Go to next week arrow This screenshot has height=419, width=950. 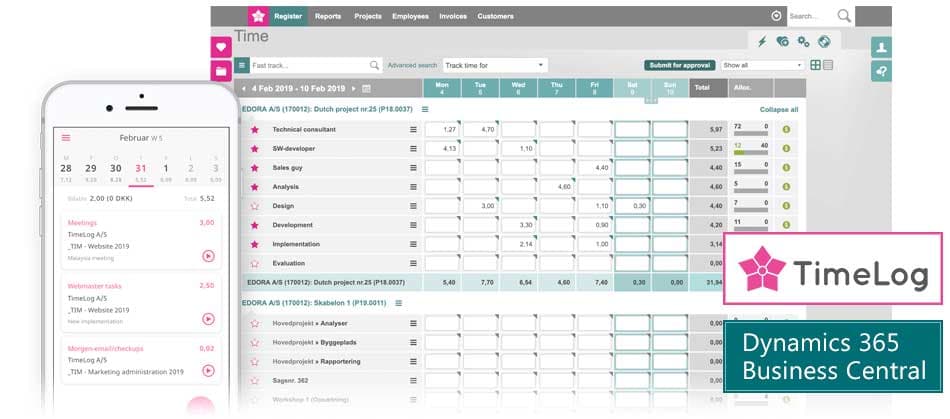[x=354, y=88]
